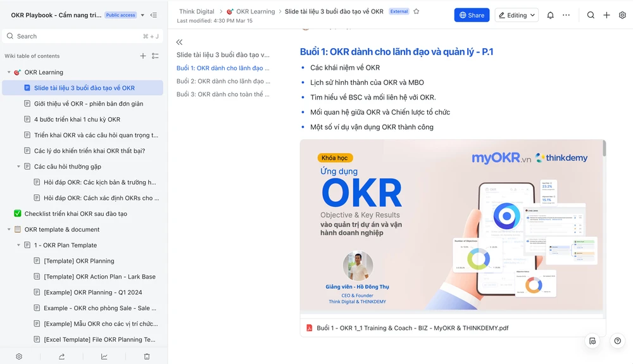Screen dimensions: 633x364
Task: Collapse the Các câu hỏi thường gặp node
Action: click(19, 166)
